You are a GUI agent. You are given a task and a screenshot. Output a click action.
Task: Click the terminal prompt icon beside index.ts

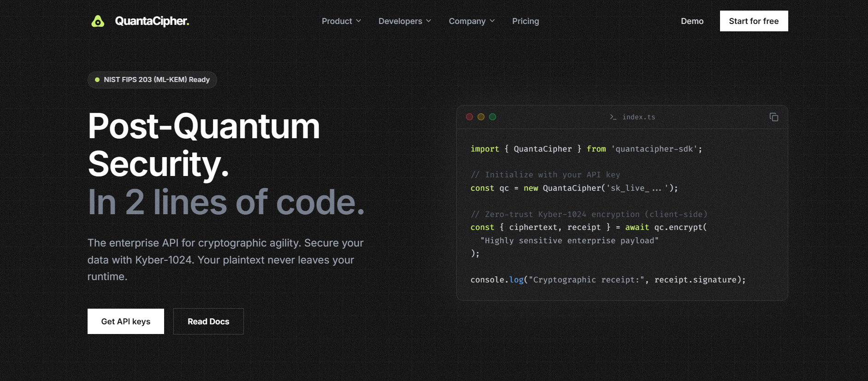pyautogui.click(x=613, y=117)
